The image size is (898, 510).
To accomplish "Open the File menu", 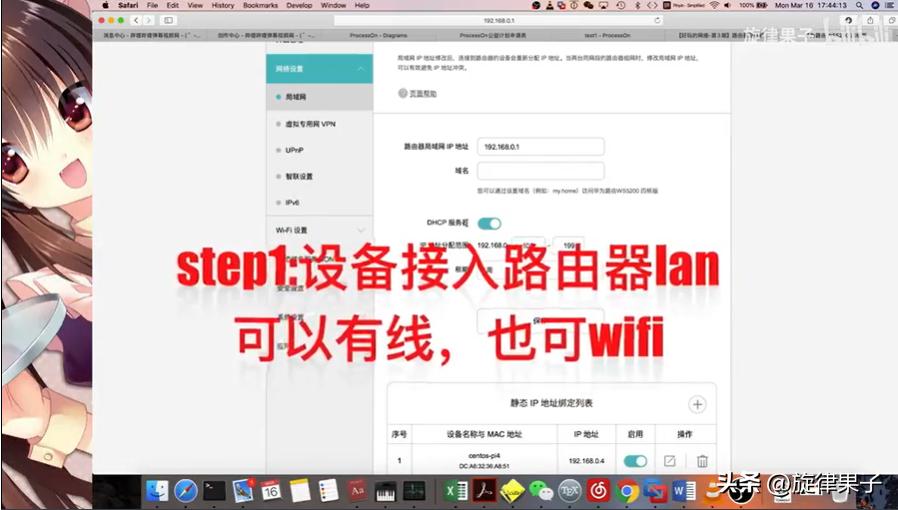I will [x=152, y=5].
